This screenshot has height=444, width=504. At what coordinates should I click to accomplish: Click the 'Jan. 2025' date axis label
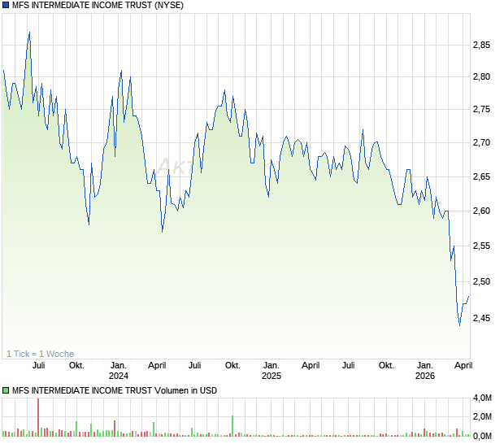[x=271, y=370]
